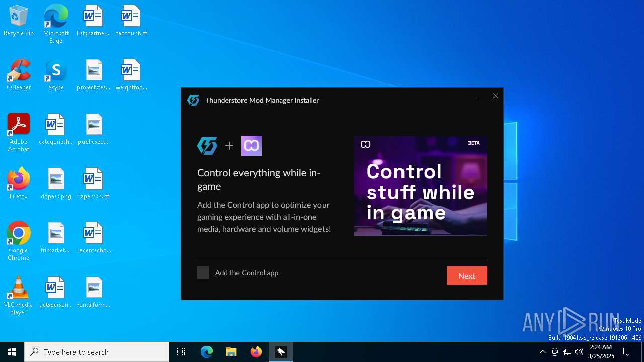644x362 pixels.
Task: Select the recentscho document icon
Action: 94,238
